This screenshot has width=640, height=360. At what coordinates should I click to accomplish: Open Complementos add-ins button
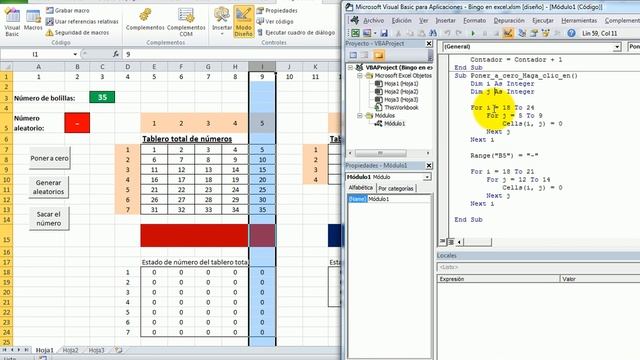(x=145, y=20)
